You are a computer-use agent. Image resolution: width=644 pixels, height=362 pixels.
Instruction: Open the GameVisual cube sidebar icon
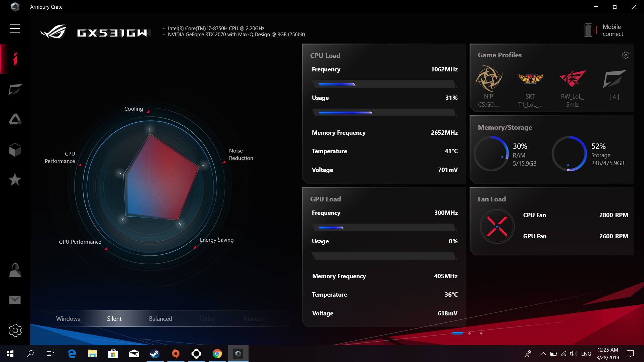[15, 150]
